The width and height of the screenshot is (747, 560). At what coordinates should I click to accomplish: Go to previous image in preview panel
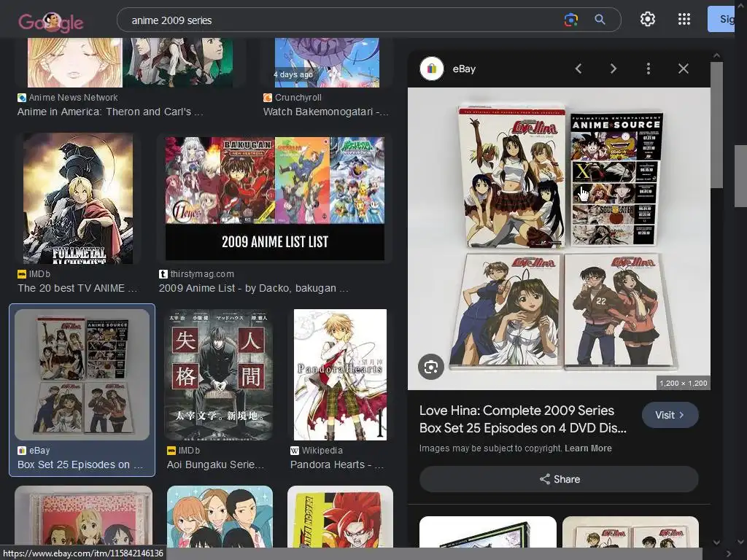coord(578,69)
